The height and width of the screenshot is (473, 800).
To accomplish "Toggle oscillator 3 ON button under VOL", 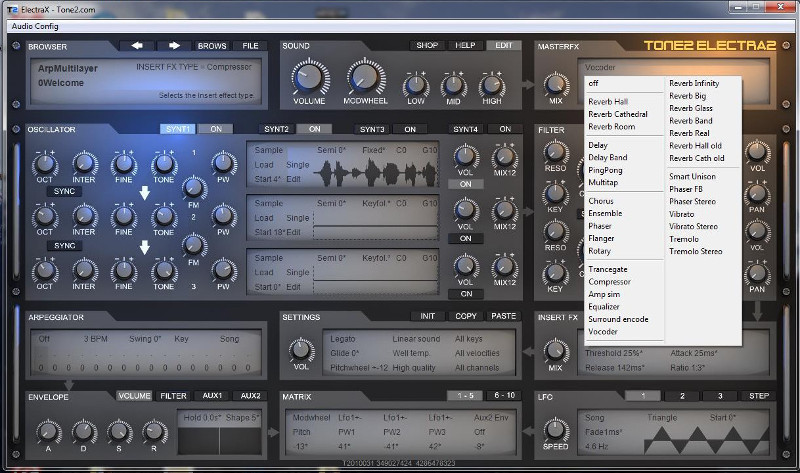I will click(x=465, y=294).
